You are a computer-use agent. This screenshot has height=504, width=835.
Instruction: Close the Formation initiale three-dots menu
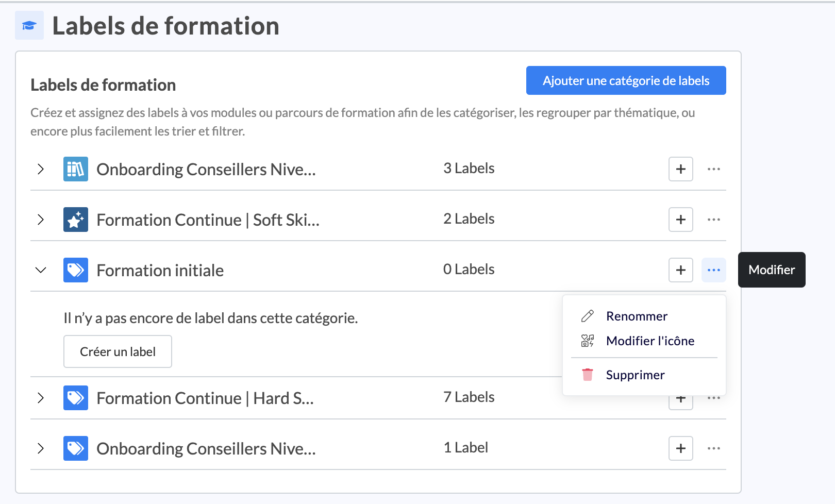(x=713, y=270)
